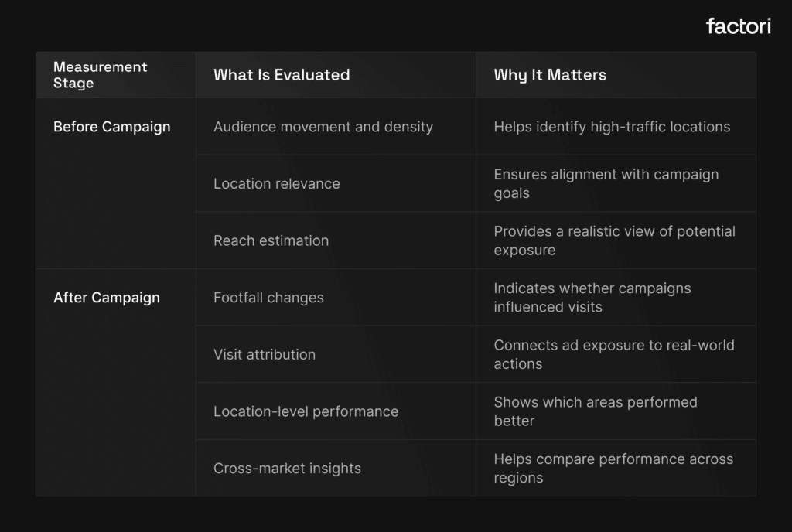Select "Shows which areas performed better" cell

(x=596, y=411)
